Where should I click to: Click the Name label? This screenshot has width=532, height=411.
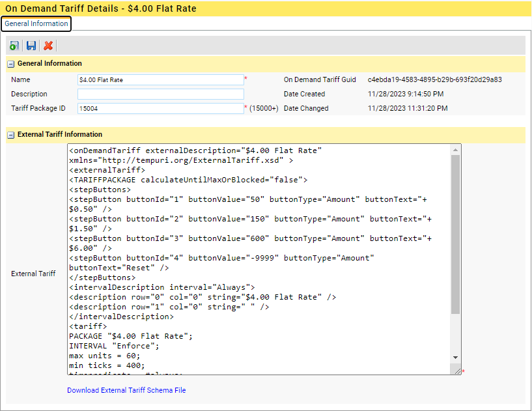(x=21, y=79)
